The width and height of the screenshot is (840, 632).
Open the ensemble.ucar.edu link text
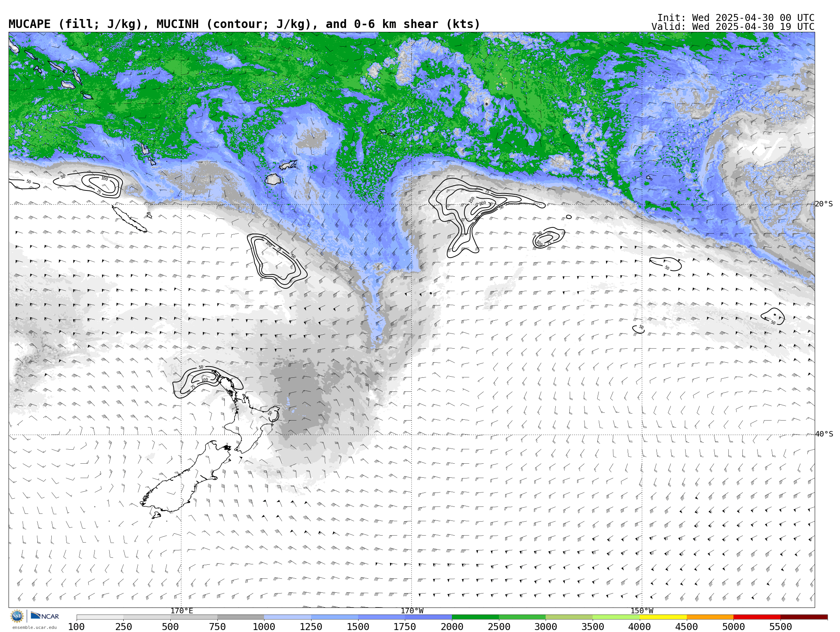tap(34, 627)
